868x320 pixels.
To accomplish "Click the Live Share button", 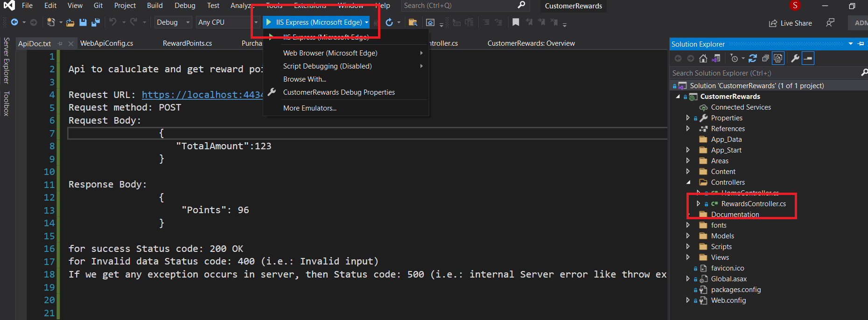I will 791,23.
